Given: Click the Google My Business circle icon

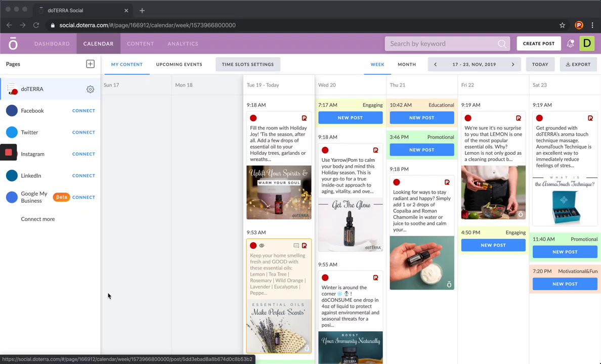Looking at the screenshot, I should [x=12, y=197].
